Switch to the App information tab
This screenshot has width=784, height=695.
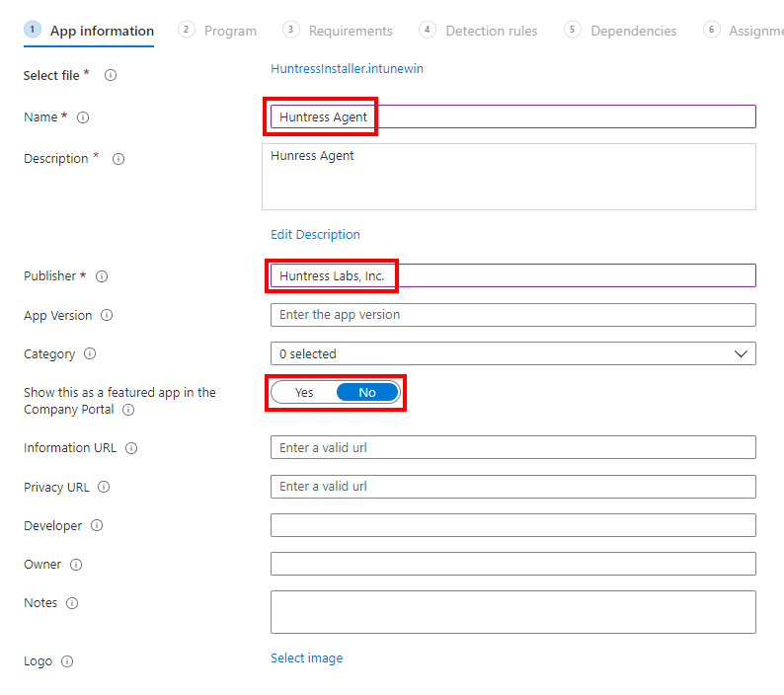click(89, 31)
